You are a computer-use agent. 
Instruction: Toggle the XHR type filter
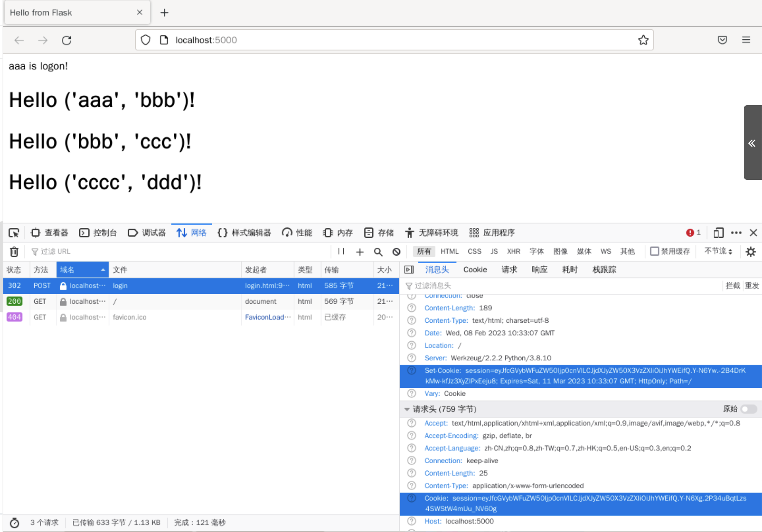click(513, 251)
